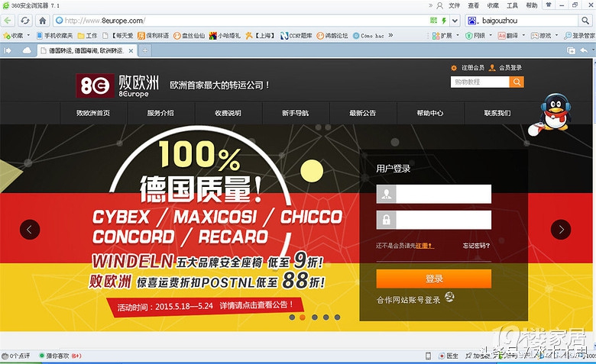This screenshot has width=596, height=364.
Task: Open the 盘丝仙仙 bookmark
Action: click(189, 36)
